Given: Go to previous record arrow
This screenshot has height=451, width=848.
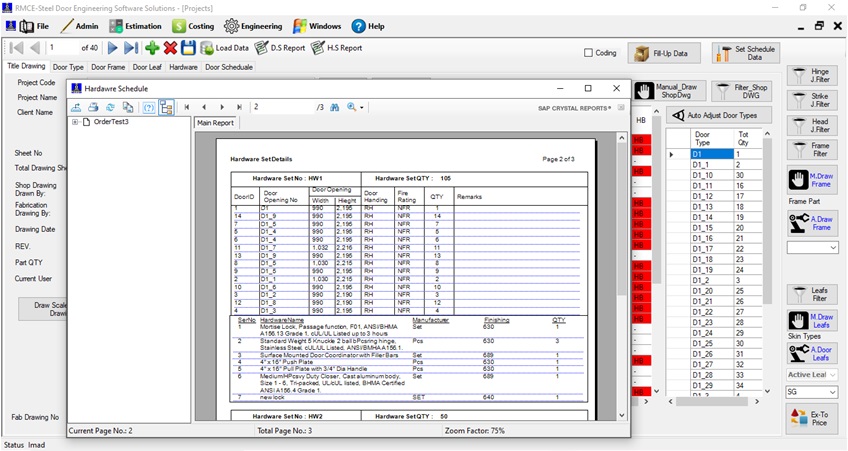Looking at the screenshot, I should 35,48.
